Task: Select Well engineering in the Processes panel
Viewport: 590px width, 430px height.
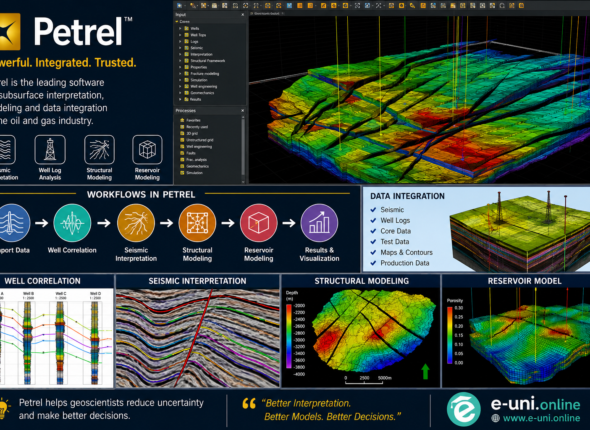Action: [x=199, y=147]
